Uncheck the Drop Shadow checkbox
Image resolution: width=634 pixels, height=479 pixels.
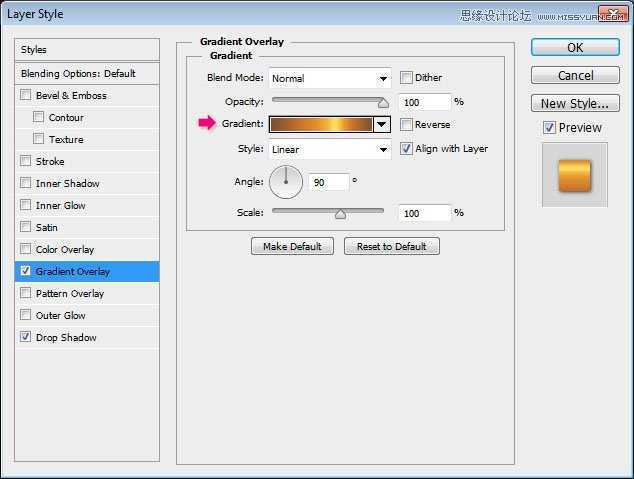[x=25, y=336]
